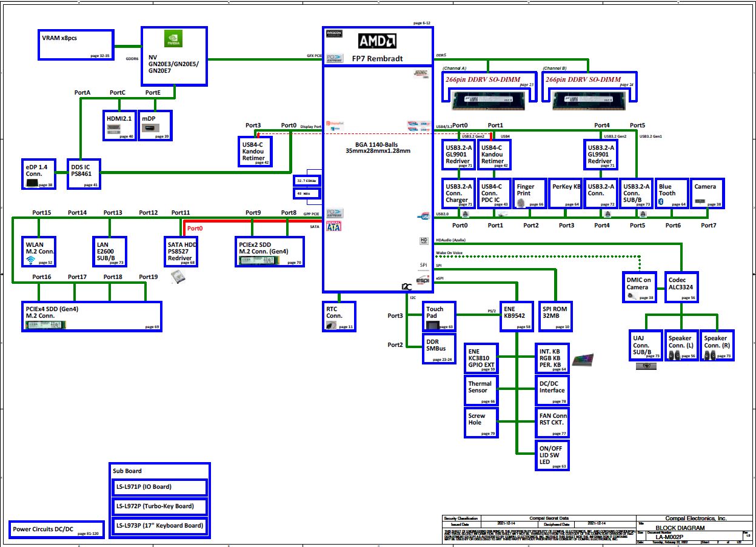Click the connector picture in the mDP block
Screen dimensions: 756x547
(x=152, y=129)
